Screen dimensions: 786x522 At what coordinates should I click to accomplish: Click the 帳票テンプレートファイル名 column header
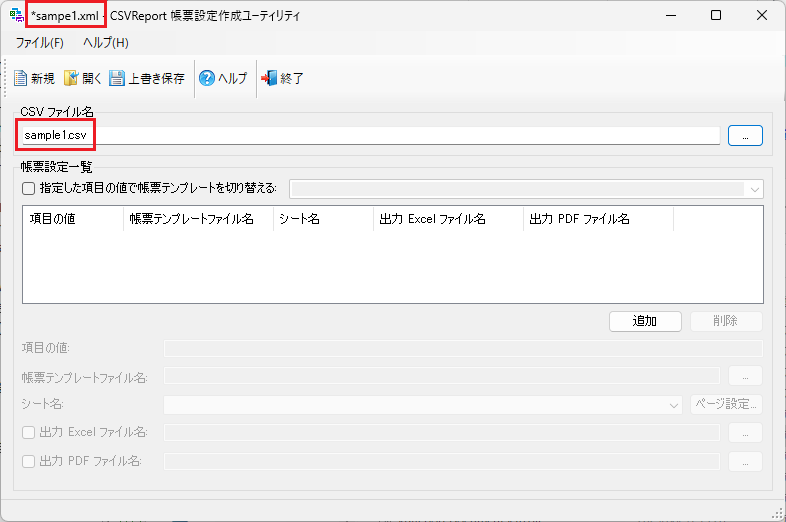click(x=199, y=219)
